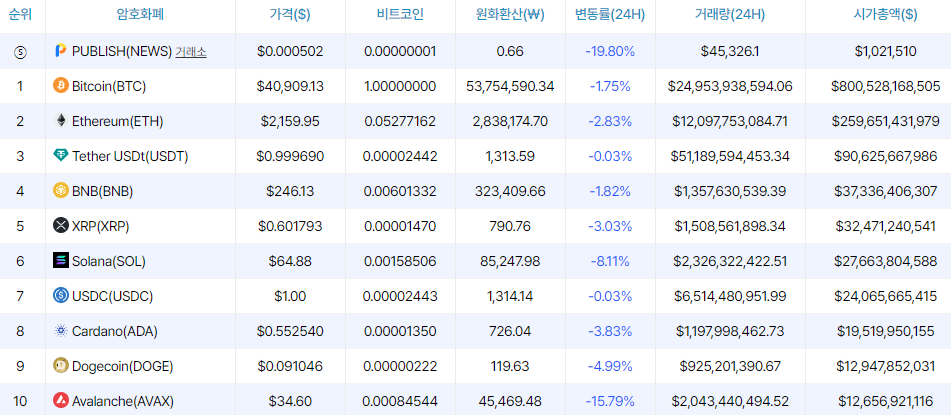Viewport: 951px width, 415px height.
Task: Click the Dogecoin logo icon
Action: [61, 366]
